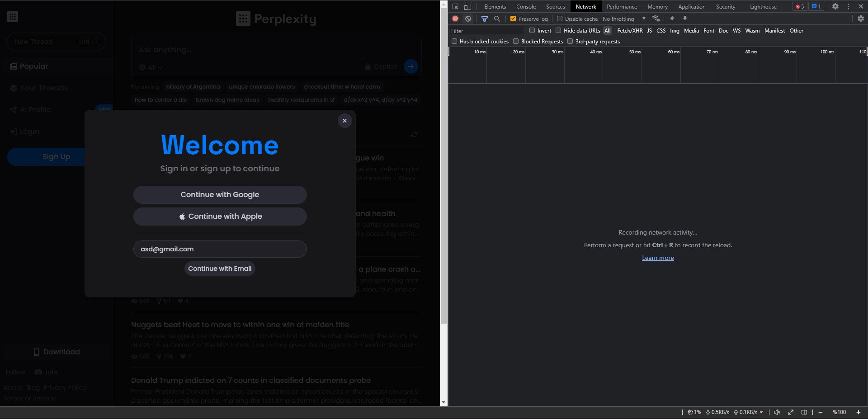The image size is (868, 419).
Task: Open the Learn more link
Action: tap(658, 258)
